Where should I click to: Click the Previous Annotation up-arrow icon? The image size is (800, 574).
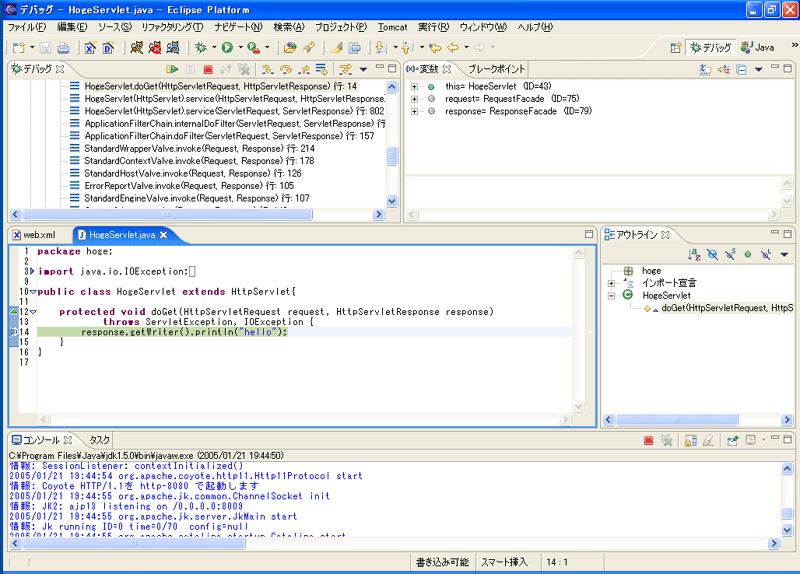(x=407, y=48)
